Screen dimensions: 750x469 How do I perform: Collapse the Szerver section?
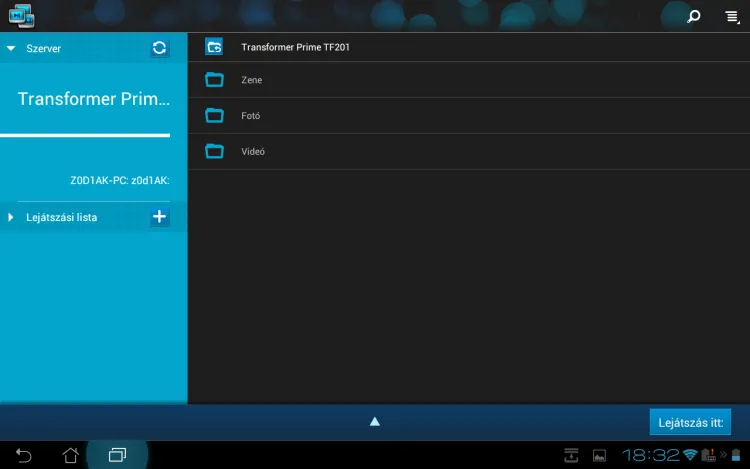click(11, 48)
